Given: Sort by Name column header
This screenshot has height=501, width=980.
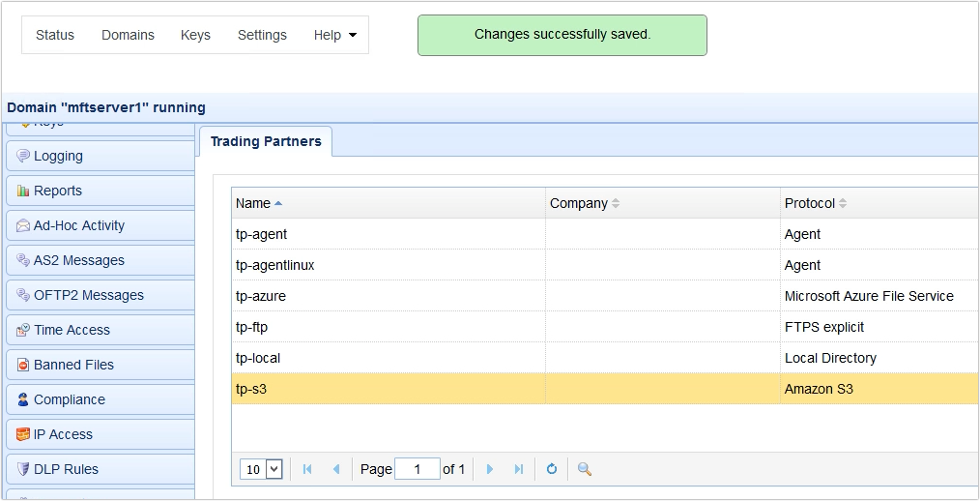Looking at the screenshot, I should pos(253,203).
